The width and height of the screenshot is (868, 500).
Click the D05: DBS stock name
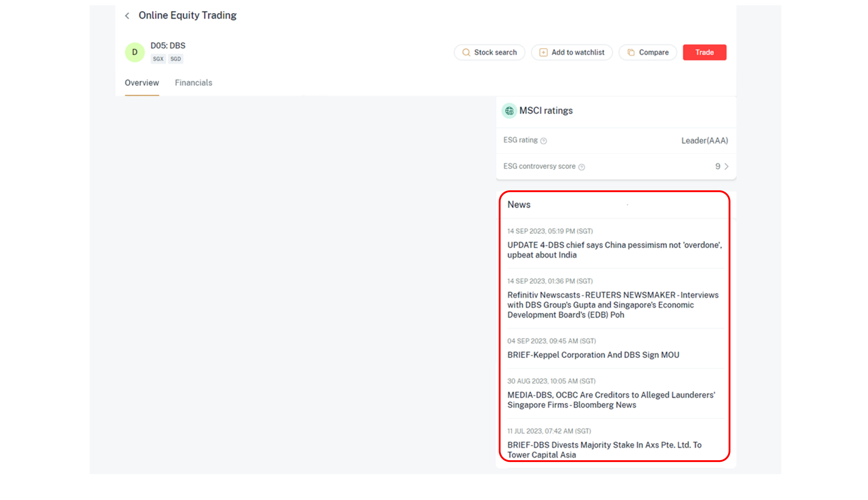coord(168,46)
